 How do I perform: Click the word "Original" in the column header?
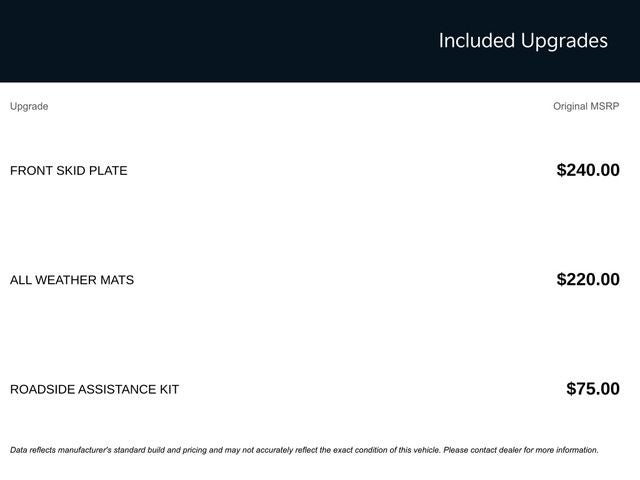pyautogui.click(x=571, y=106)
